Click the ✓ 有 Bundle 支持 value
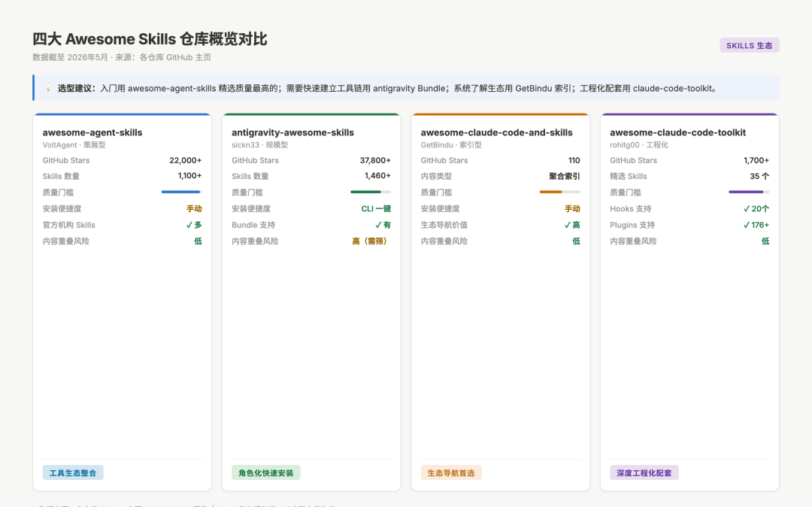 [x=383, y=225]
